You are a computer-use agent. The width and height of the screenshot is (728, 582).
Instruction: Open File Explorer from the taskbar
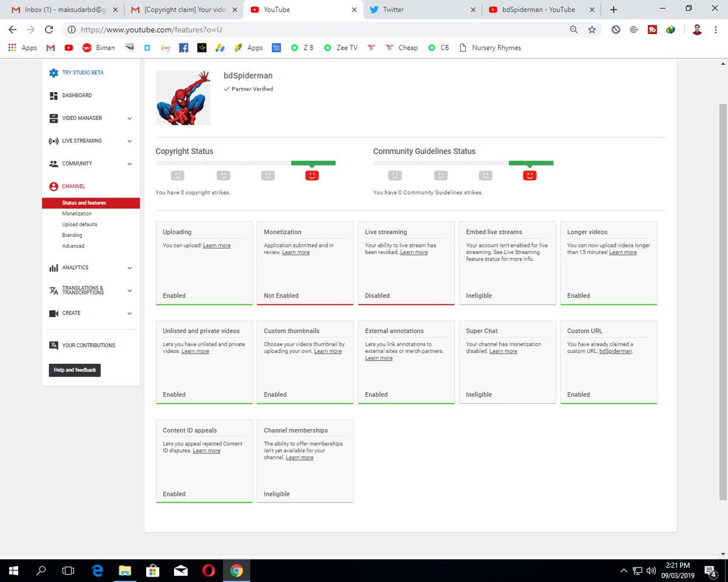(124, 570)
